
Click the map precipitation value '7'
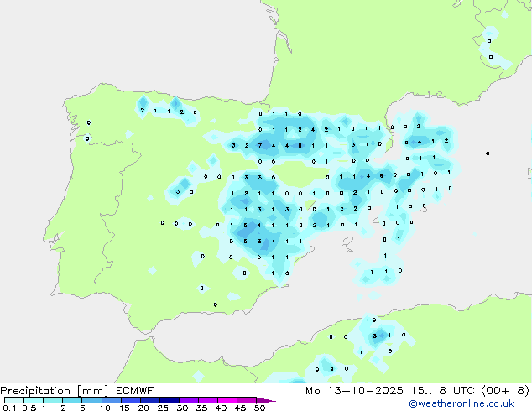pos(260,145)
